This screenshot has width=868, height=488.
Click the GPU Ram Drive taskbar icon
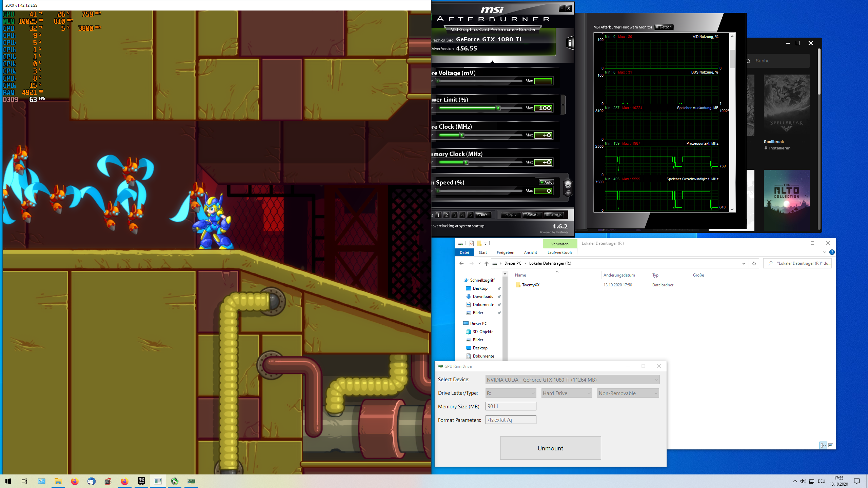coord(191,481)
